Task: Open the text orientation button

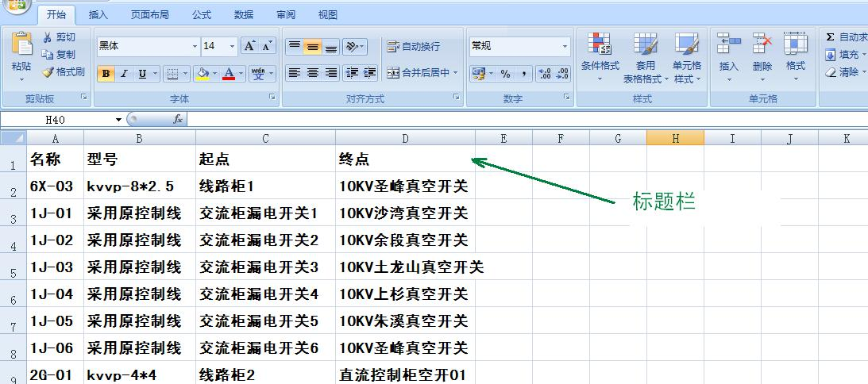Action: click(x=353, y=47)
